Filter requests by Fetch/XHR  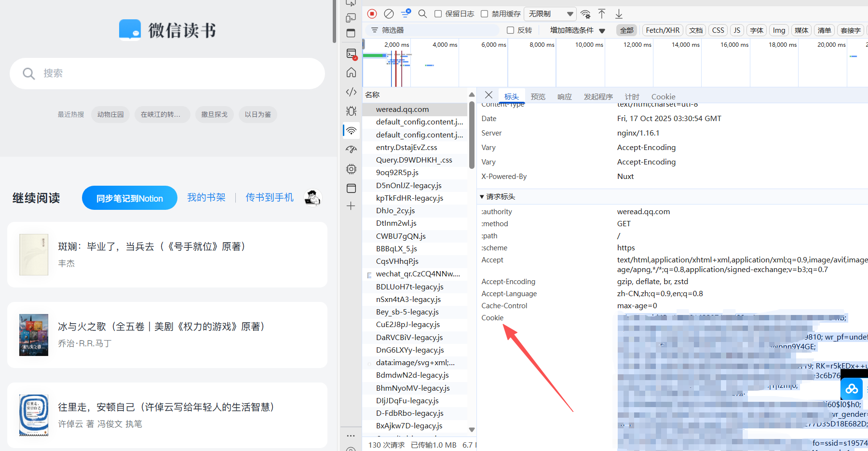coord(663,30)
